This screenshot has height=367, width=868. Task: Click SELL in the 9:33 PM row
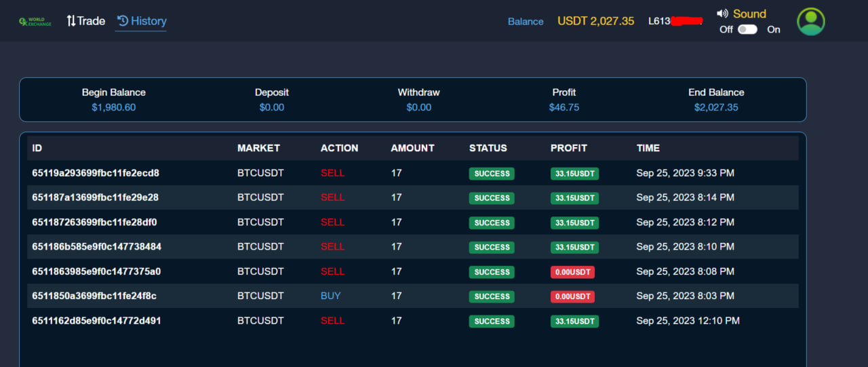332,173
